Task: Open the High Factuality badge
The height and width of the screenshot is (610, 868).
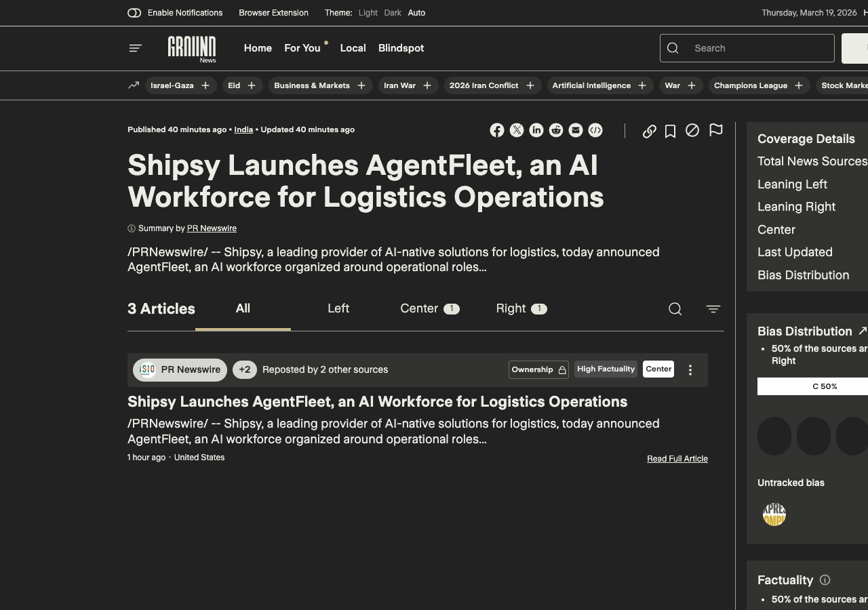Action: [606, 369]
